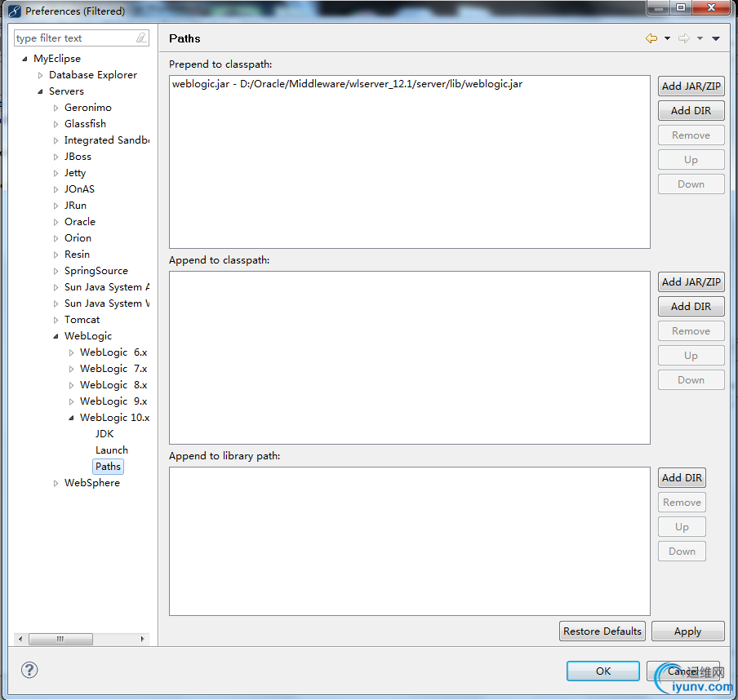Viewport: 738px width, 700px height.
Task: Collapse the WebLogic 10.x node
Action: click(x=72, y=418)
